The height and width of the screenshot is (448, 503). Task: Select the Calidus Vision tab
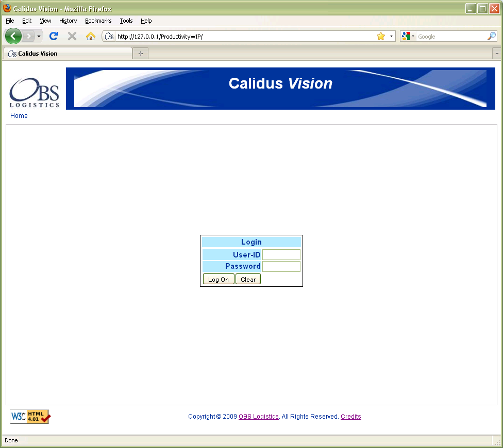[x=68, y=54]
